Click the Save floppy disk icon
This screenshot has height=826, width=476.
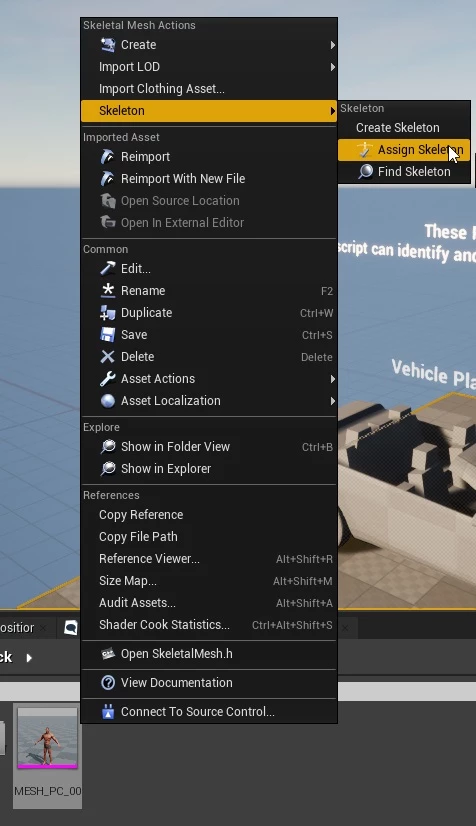pyautogui.click(x=107, y=335)
